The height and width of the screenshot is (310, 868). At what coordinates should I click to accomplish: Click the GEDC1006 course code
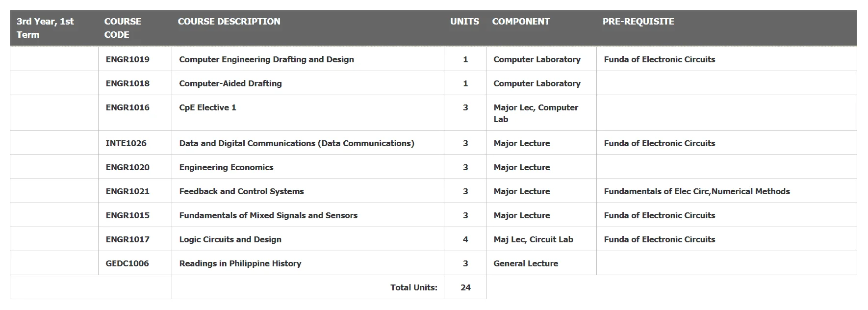click(127, 263)
